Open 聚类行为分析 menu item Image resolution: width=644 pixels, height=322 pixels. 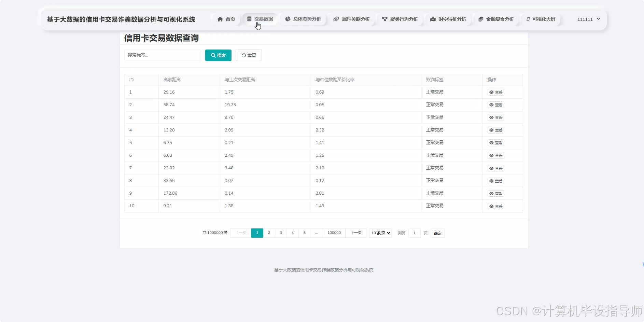click(400, 19)
